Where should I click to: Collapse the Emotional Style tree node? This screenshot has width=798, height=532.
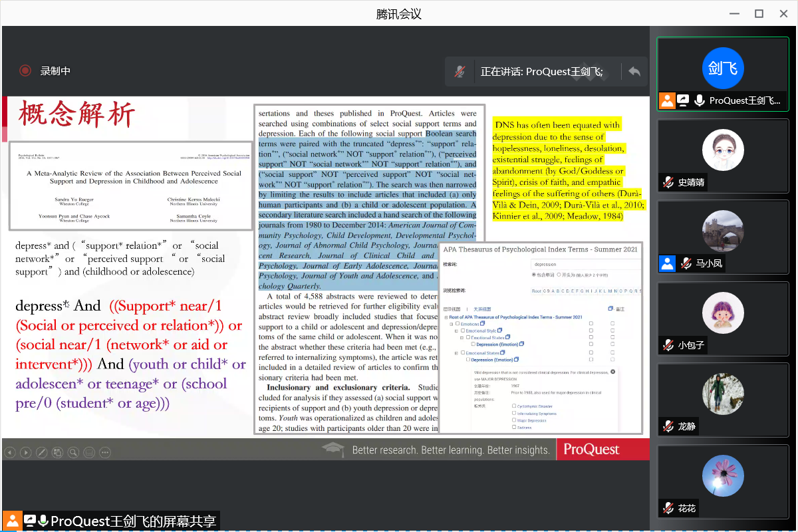(456, 331)
